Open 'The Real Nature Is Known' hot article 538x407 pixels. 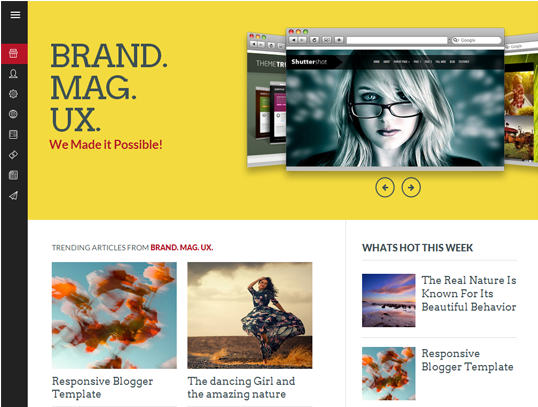tap(469, 293)
